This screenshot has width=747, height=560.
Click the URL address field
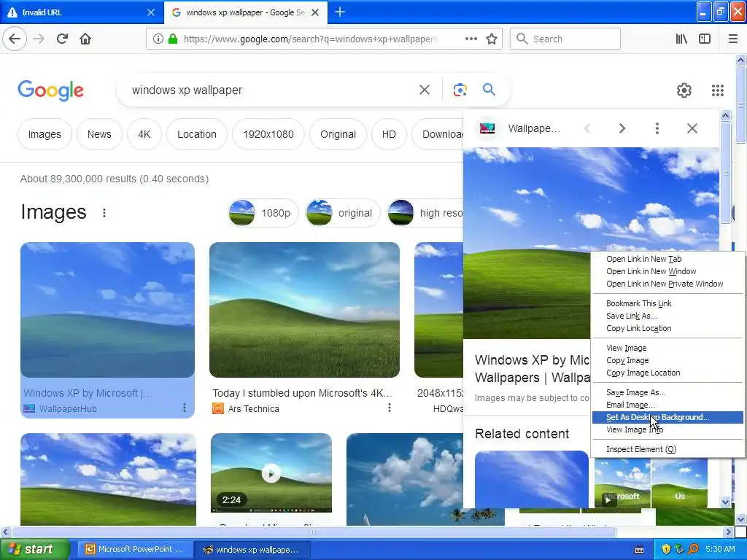pyautogui.click(x=309, y=39)
